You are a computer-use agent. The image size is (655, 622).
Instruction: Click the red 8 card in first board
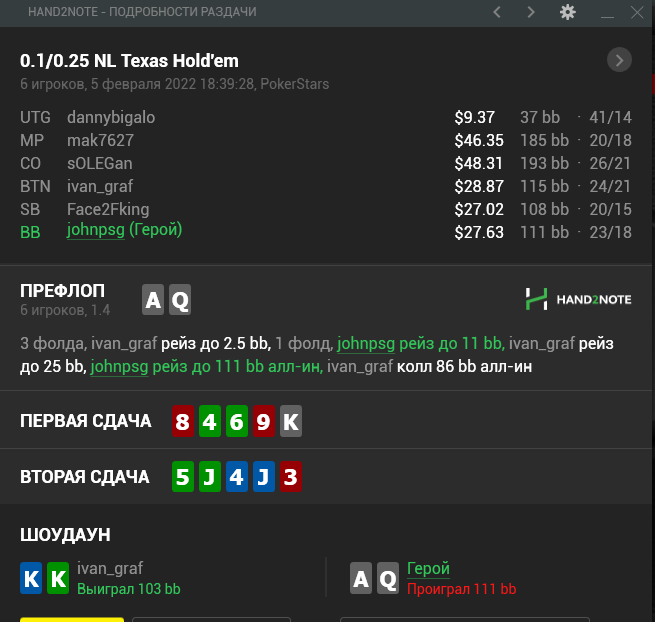pyautogui.click(x=183, y=421)
